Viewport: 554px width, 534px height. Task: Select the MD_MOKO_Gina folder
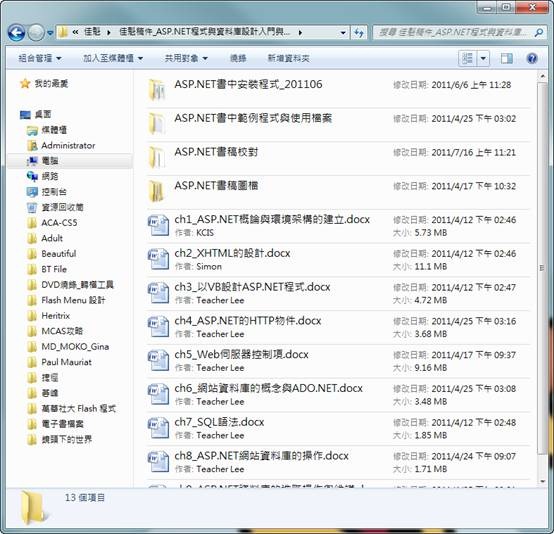[68, 347]
